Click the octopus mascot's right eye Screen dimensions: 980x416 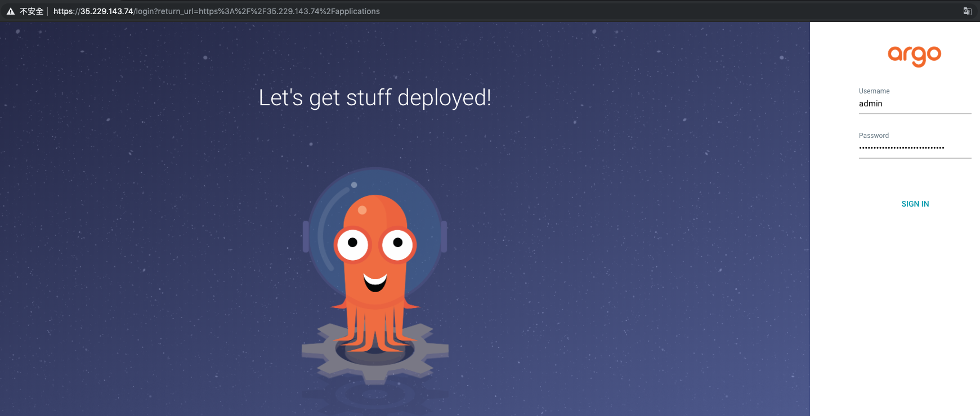click(398, 244)
